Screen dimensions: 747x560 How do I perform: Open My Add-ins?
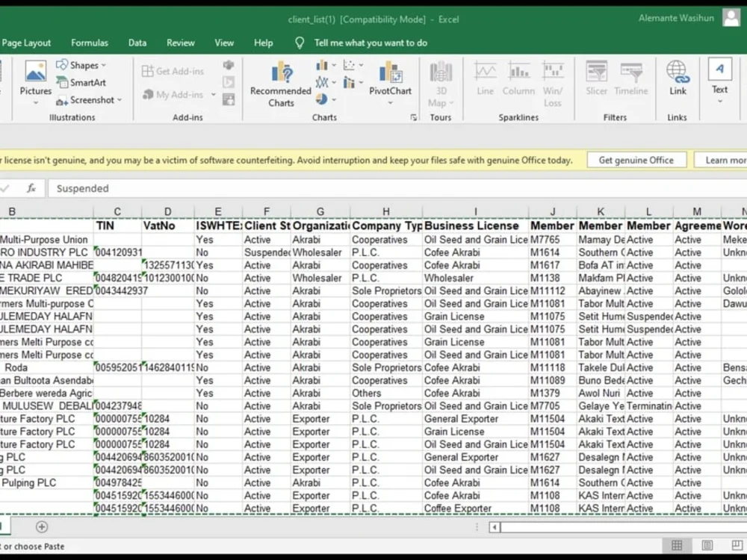pos(173,95)
